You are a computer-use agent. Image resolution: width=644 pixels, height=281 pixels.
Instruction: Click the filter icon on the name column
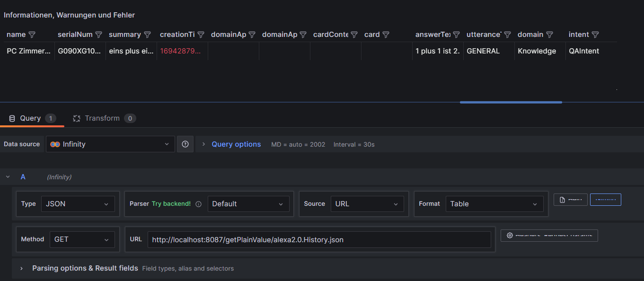tap(32, 35)
